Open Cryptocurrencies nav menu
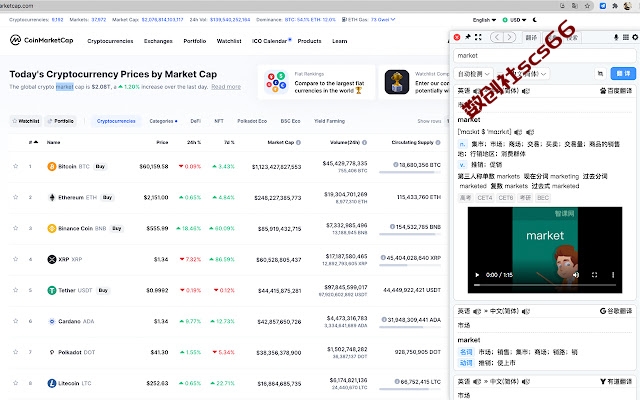The width and height of the screenshot is (640, 400). tap(110, 41)
